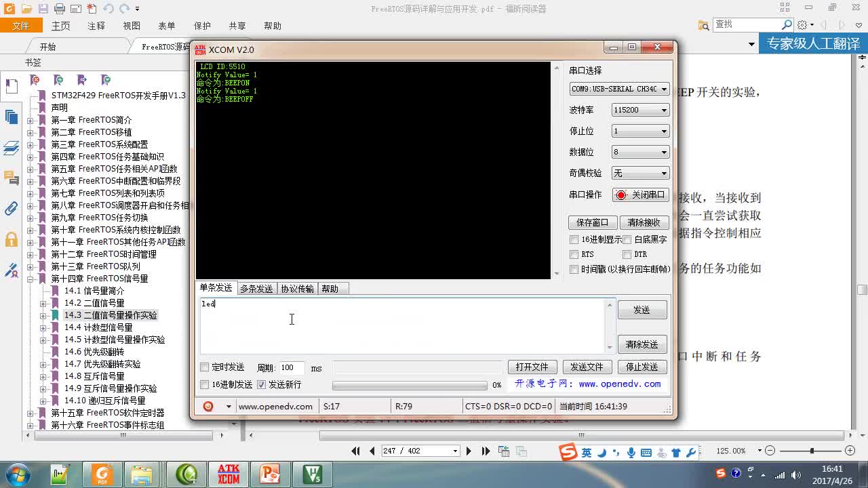Click 清除发送 clear send button
The width and height of the screenshot is (868, 488).
(x=642, y=344)
